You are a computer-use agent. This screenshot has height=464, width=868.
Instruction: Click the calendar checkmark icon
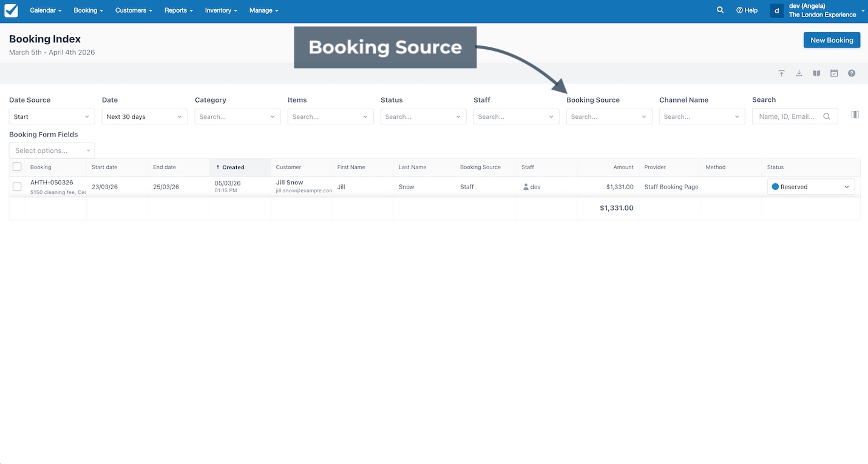coord(834,73)
